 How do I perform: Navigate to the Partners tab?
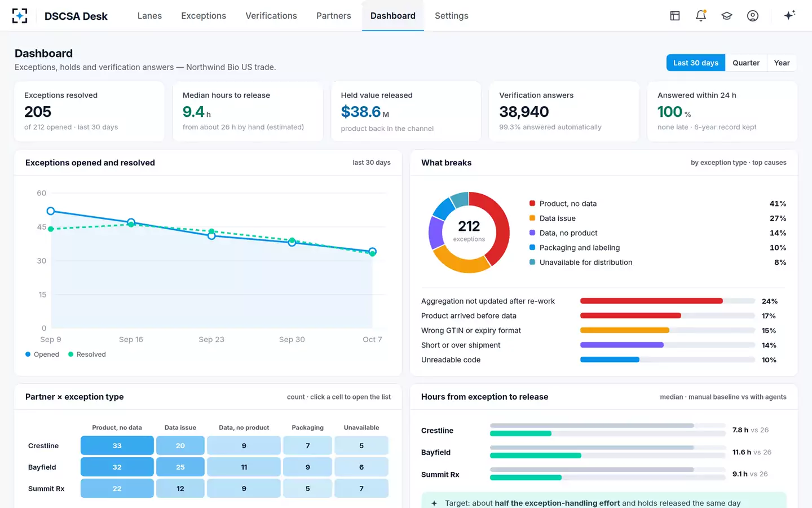click(x=334, y=16)
